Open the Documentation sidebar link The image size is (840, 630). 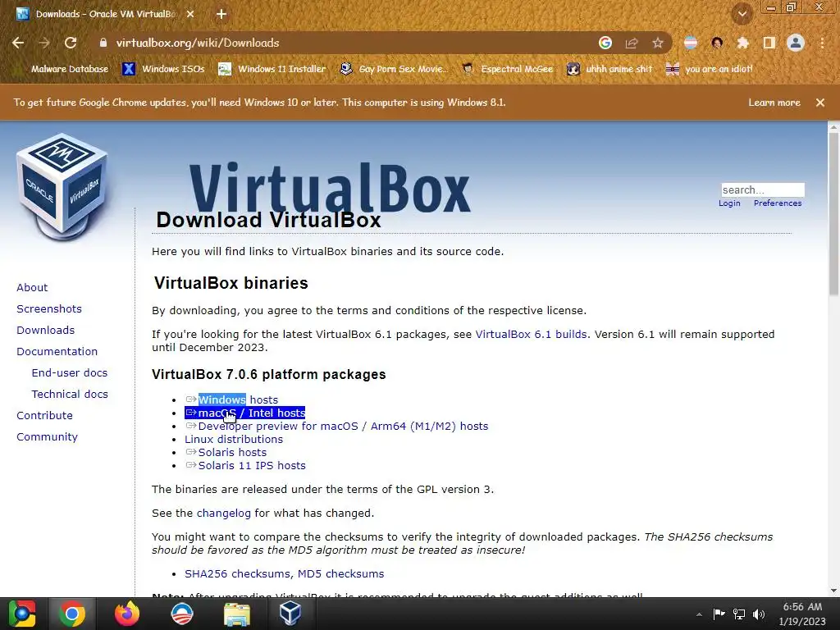coord(57,352)
